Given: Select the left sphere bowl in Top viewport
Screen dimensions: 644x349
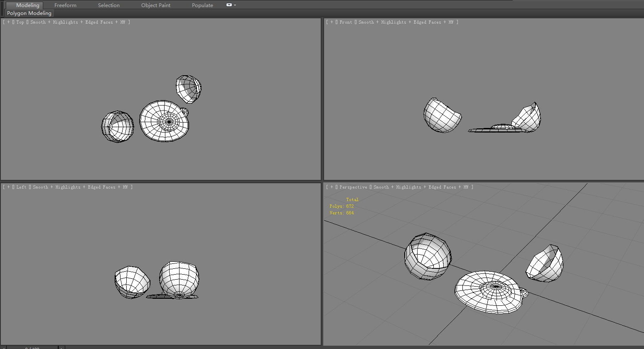Looking at the screenshot, I should 118,126.
